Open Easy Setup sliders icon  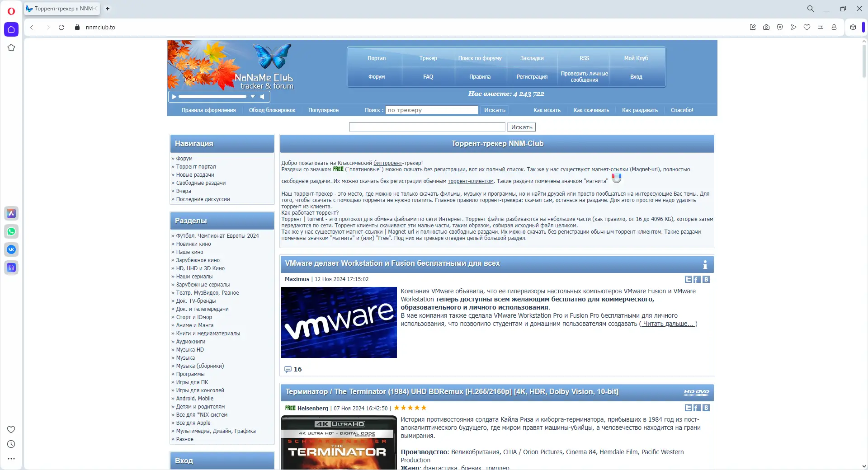coord(821,27)
